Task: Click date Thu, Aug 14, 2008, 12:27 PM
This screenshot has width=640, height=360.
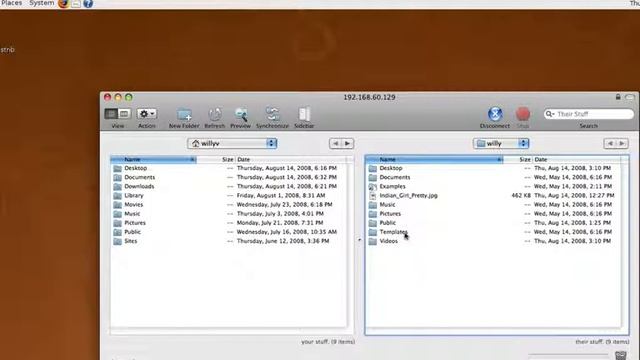Action: click(574, 196)
